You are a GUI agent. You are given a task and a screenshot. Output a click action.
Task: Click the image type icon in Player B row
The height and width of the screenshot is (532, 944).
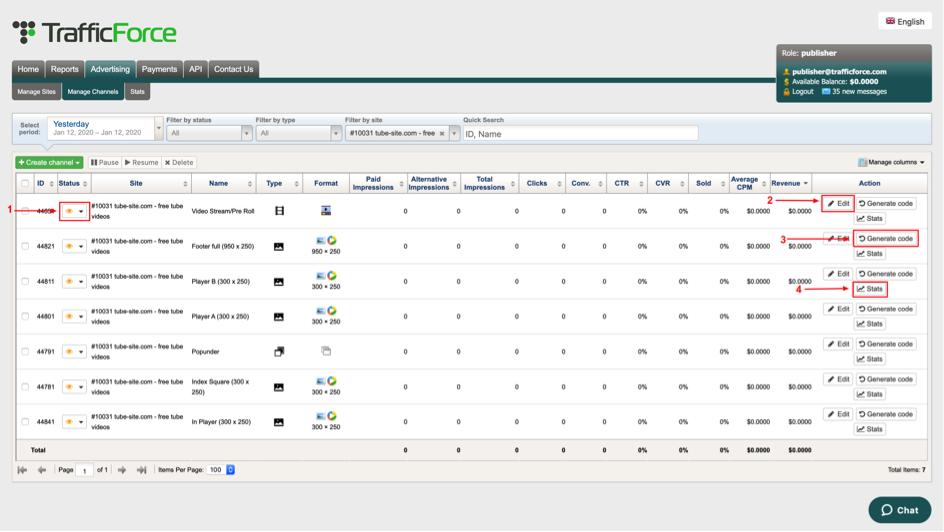pyautogui.click(x=279, y=282)
